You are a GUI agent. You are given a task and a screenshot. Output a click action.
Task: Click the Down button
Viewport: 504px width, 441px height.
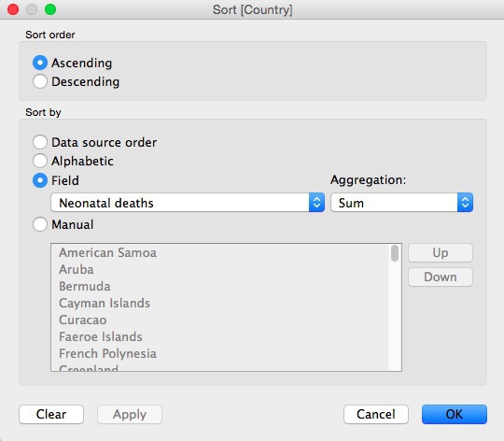(x=441, y=277)
